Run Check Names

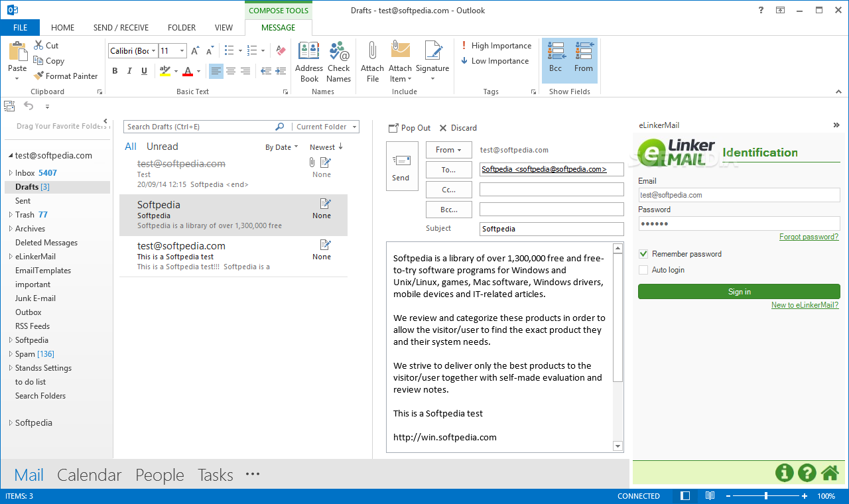click(x=338, y=62)
